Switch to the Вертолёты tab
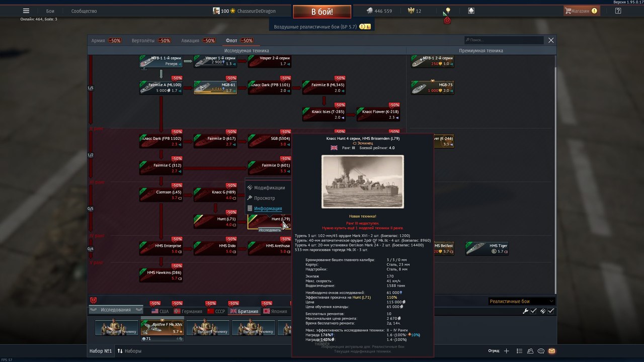Image resolution: width=644 pixels, height=362 pixels. (x=151, y=40)
